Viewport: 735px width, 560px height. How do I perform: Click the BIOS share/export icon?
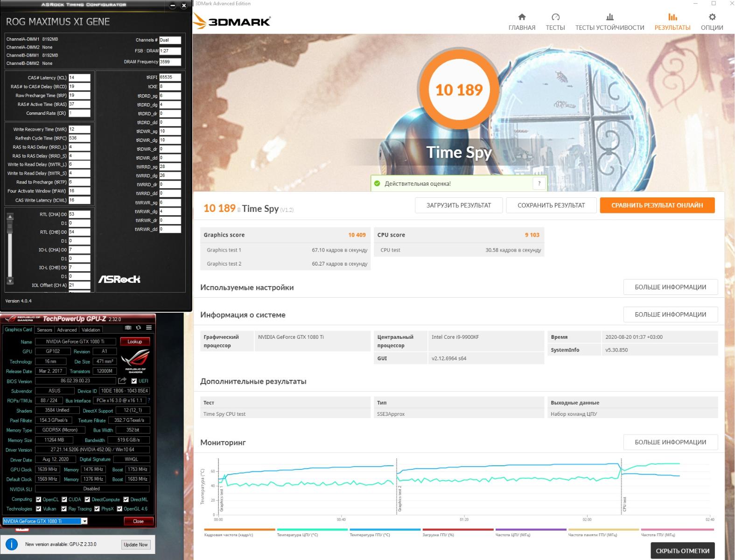(122, 381)
